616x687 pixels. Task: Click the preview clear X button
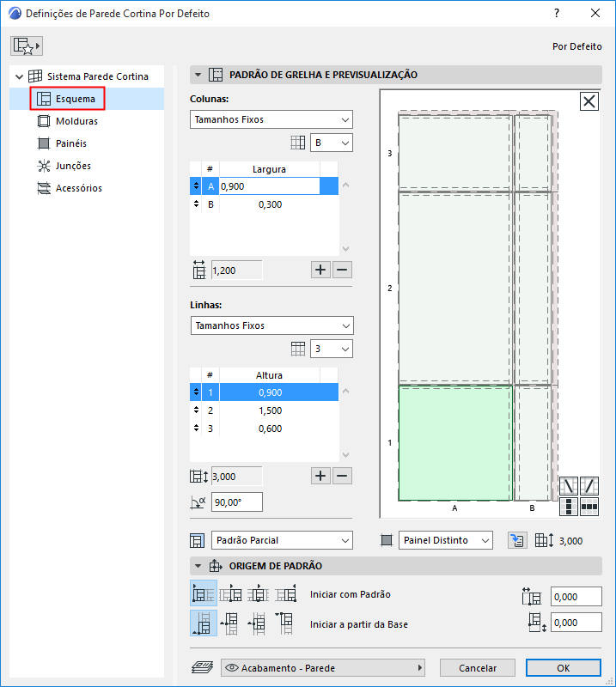(x=589, y=101)
